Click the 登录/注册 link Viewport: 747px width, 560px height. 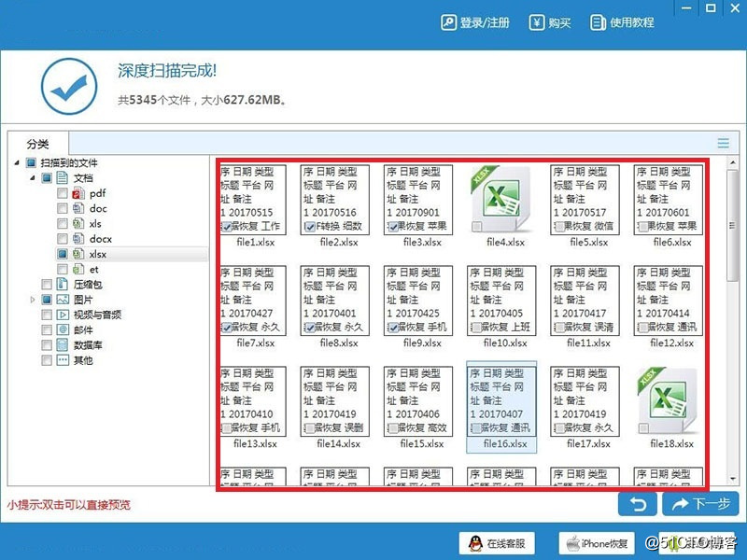485,22
